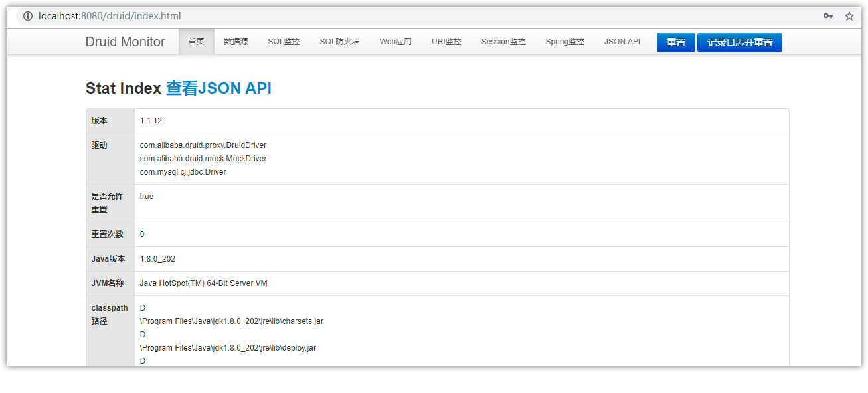Click the 重置 button
The width and height of the screenshot is (868, 393).
[676, 42]
